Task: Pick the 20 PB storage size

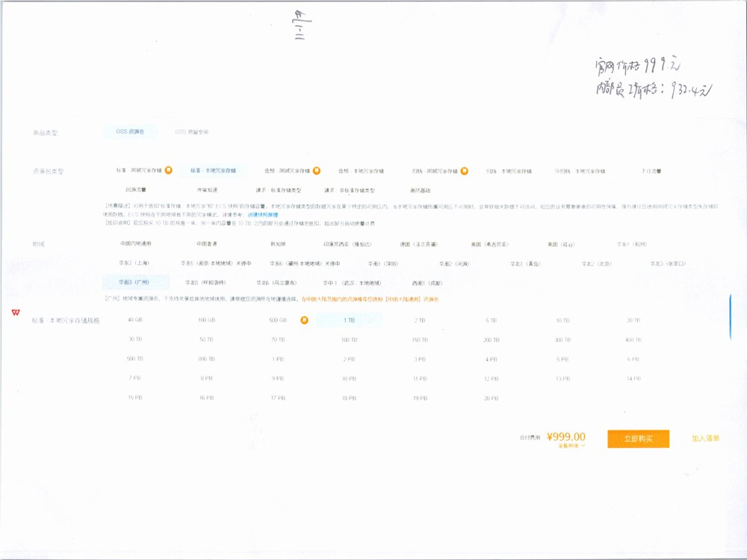Action: 491,398
